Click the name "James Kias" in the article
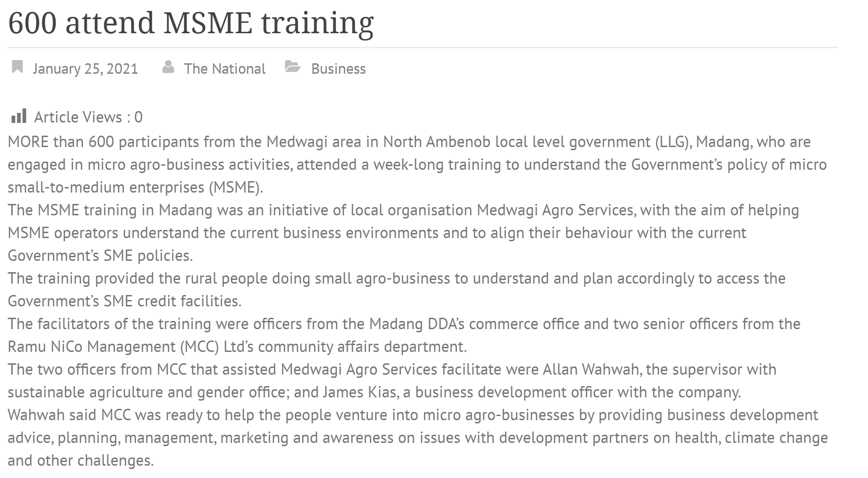 coord(359,392)
